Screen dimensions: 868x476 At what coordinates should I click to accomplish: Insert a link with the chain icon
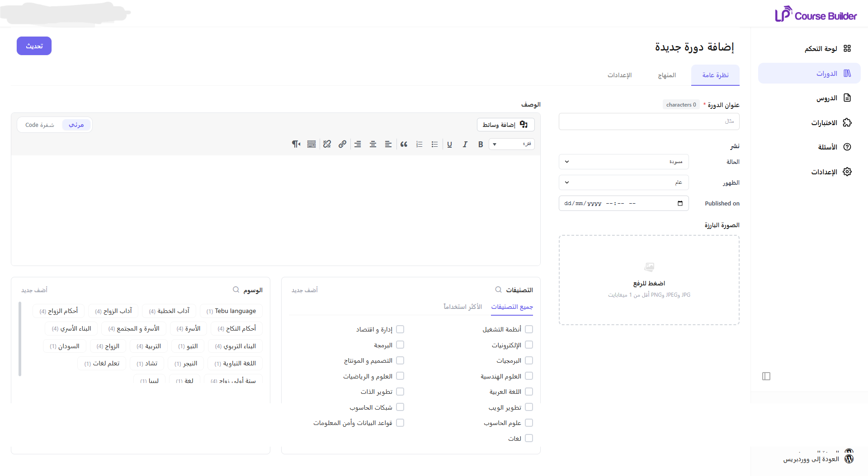tap(342, 145)
